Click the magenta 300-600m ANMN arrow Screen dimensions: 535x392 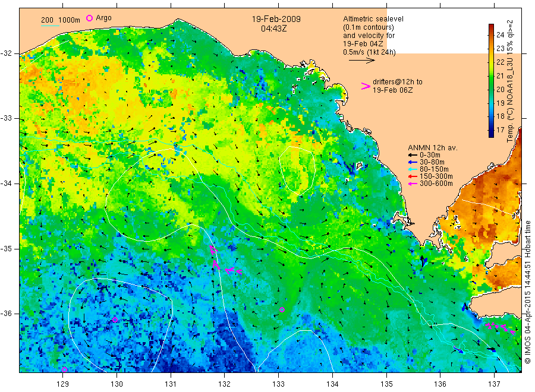pyautogui.click(x=413, y=184)
